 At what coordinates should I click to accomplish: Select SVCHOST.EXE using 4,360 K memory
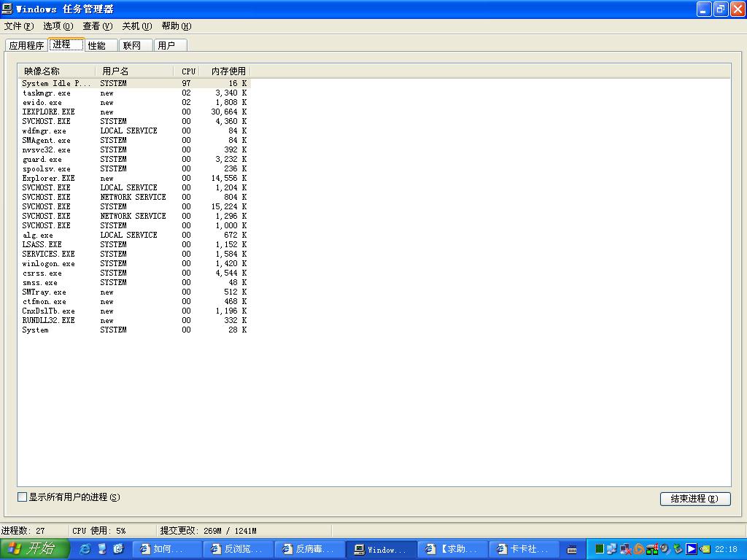tap(134, 122)
